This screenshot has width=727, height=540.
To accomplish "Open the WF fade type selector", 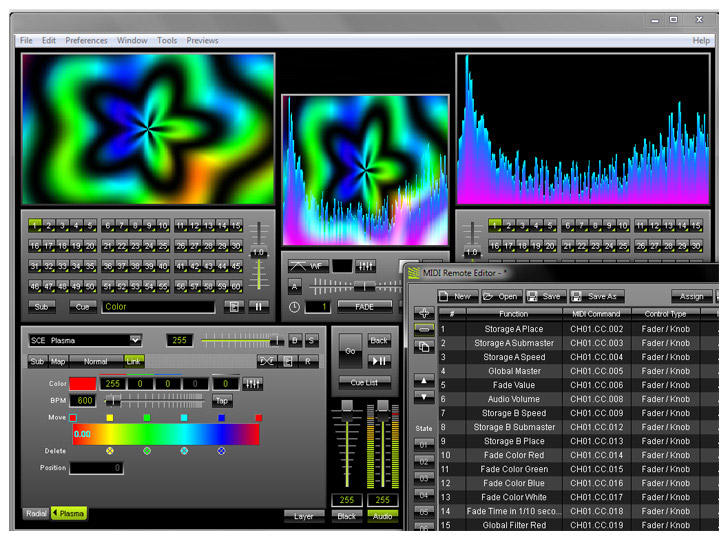I will click(x=307, y=266).
